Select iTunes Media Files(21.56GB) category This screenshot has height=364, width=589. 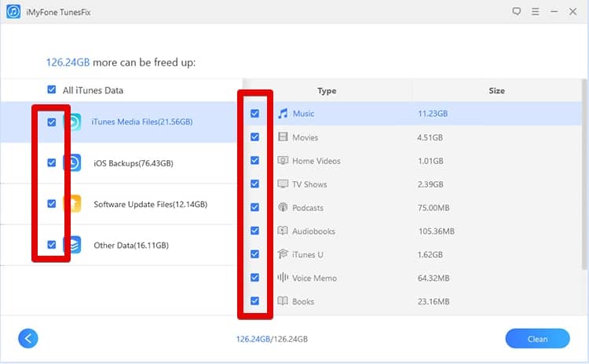pyautogui.click(x=142, y=122)
